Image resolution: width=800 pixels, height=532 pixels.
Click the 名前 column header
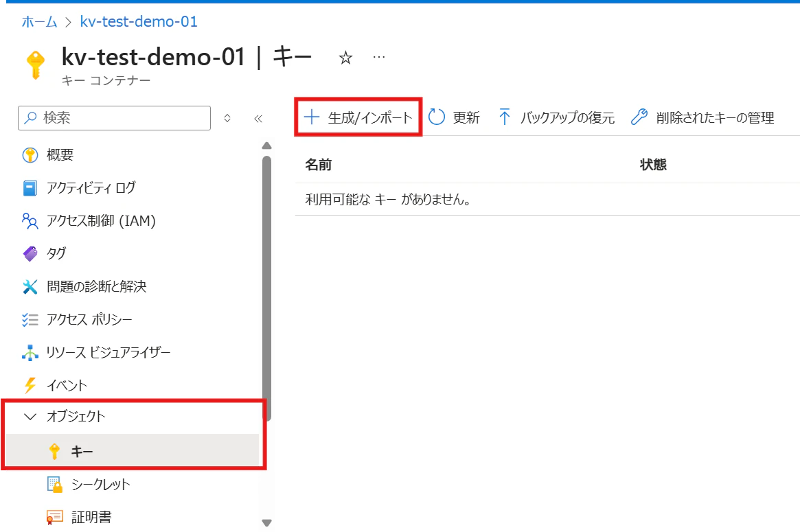319,165
